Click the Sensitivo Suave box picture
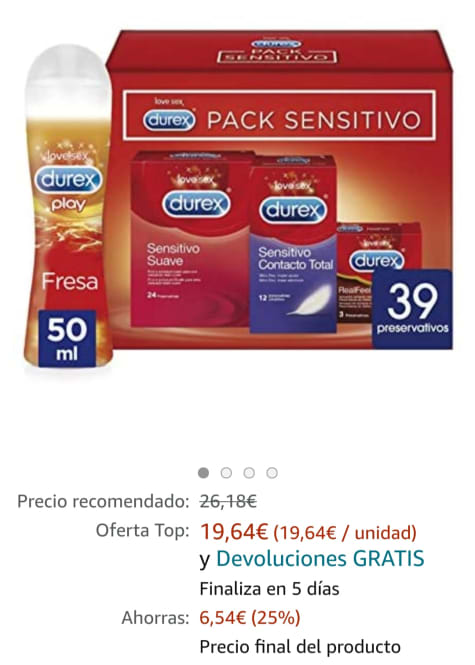Image resolution: width=475 pixels, height=665 pixels. (x=193, y=240)
